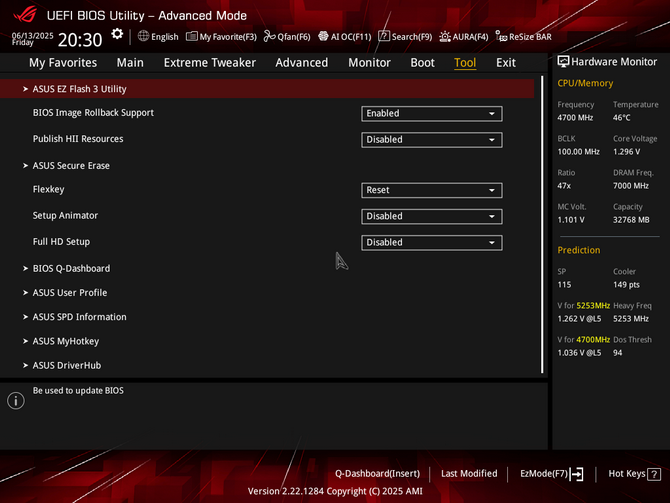Screen dimensions: 670x503
Task: Switch to Exit tab
Action: (505, 63)
